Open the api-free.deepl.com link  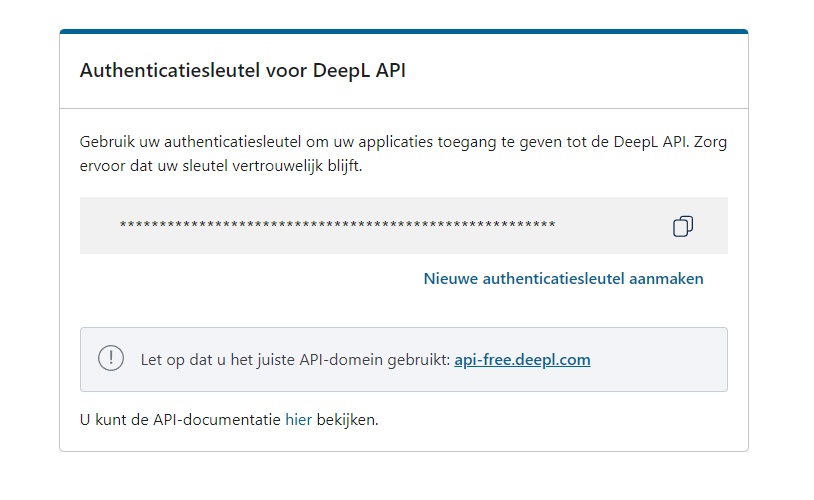pos(522,360)
